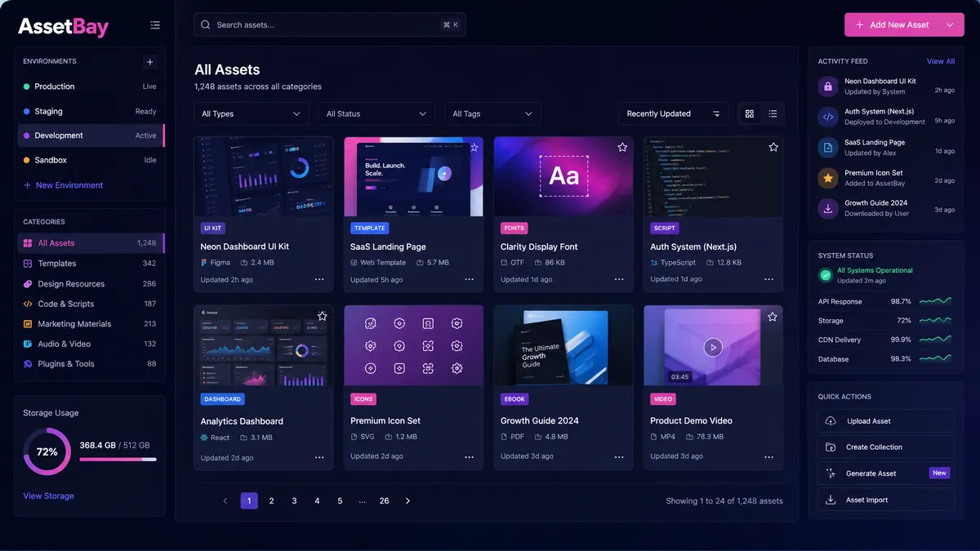Open more options for Analytics Dashboard
This screenshot has height=551, width=980.
(x=319, y=457)
